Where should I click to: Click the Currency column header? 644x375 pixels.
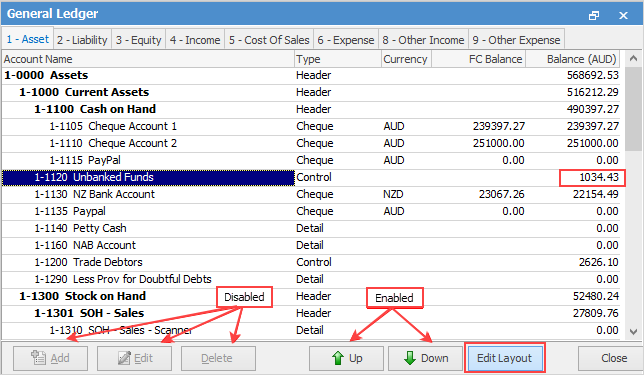406,59
